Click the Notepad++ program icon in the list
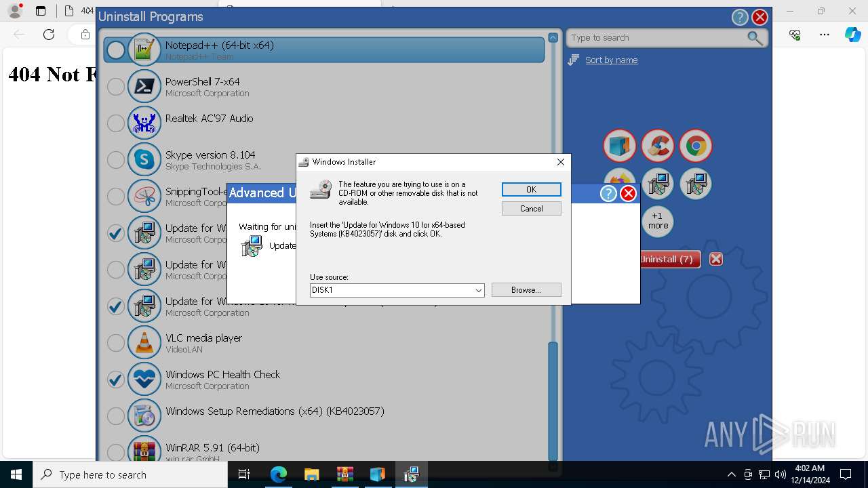This screenshot has width=868, height=488. tap(144, 50)
